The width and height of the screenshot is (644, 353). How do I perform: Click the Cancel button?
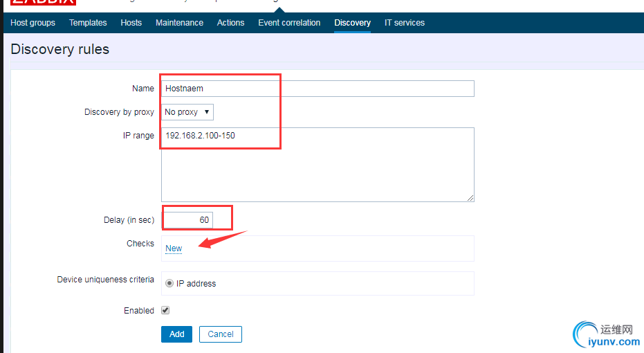(221, 334)
